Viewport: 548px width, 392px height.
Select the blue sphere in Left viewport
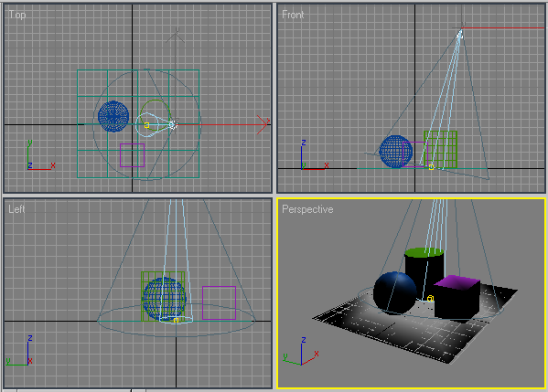click(x=165, y=299)
